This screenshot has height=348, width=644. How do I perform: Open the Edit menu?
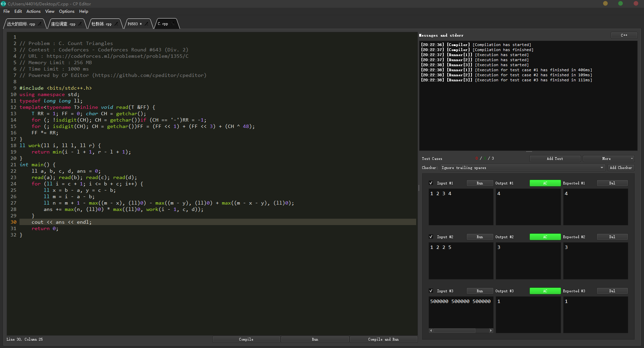[x=18, y=11]
